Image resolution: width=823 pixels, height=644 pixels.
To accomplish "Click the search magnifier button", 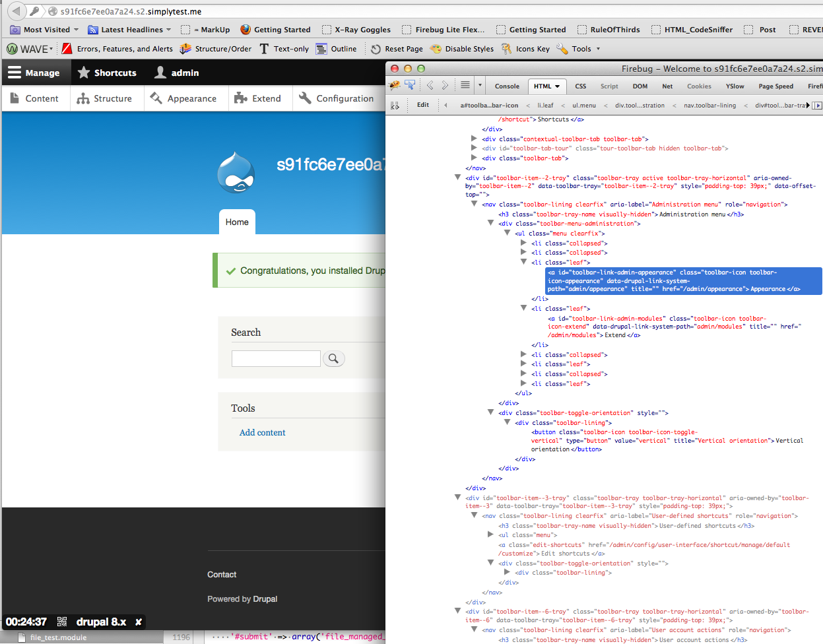I will click(x=333, y=358).
